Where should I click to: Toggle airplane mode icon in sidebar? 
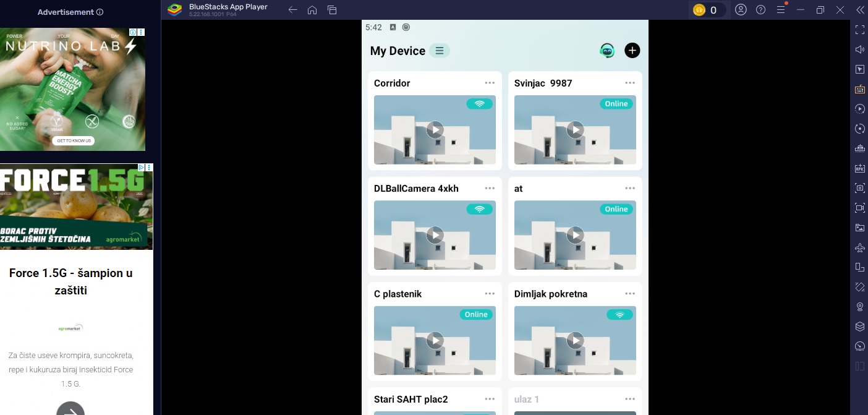tap(859, 247)
